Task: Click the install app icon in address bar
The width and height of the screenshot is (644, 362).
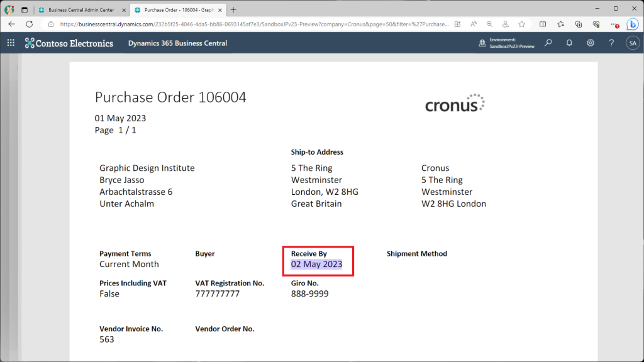Action: pyautogui.click(x=458, y=25)
